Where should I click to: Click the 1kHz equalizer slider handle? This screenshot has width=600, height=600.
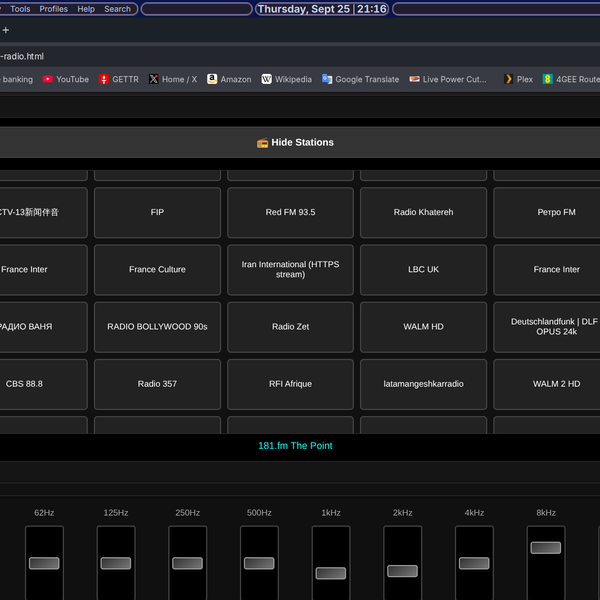click(331, 573)
